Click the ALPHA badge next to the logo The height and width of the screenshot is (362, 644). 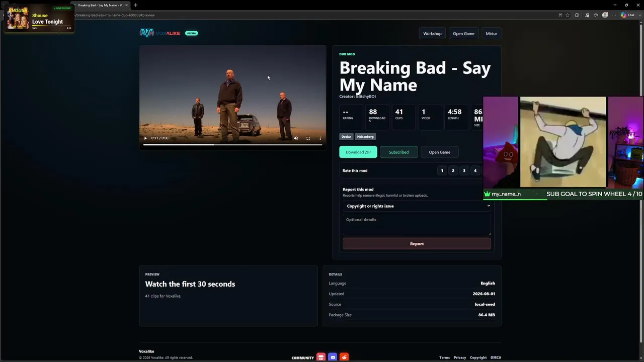click(x=191, y=33)
